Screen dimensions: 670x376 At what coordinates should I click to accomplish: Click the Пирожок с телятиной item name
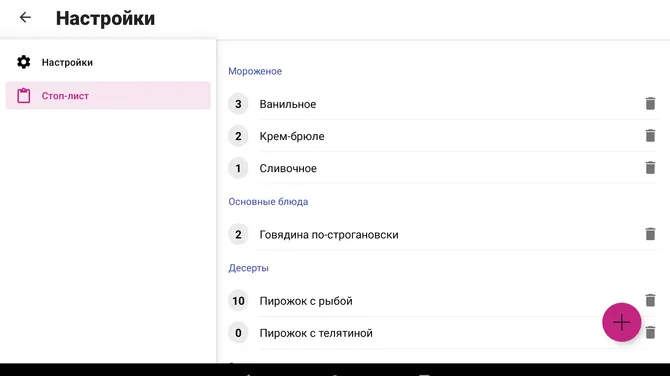(x=316, y=333)
